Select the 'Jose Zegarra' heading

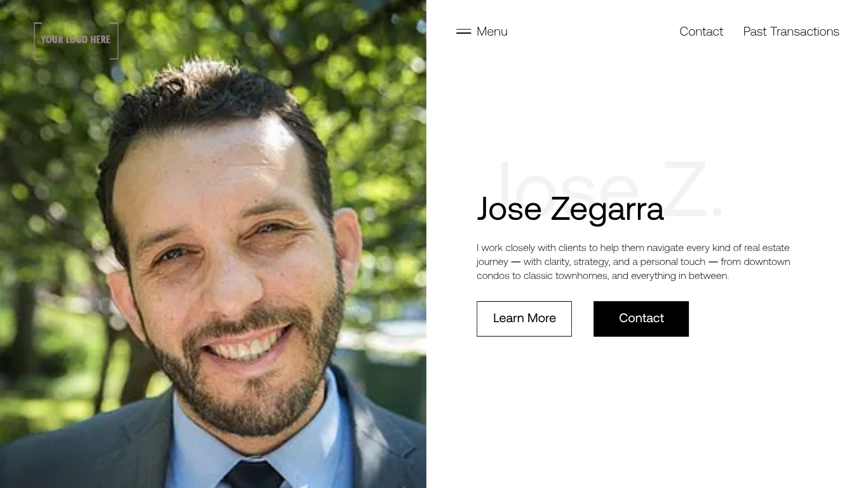[x=570, y=208]
